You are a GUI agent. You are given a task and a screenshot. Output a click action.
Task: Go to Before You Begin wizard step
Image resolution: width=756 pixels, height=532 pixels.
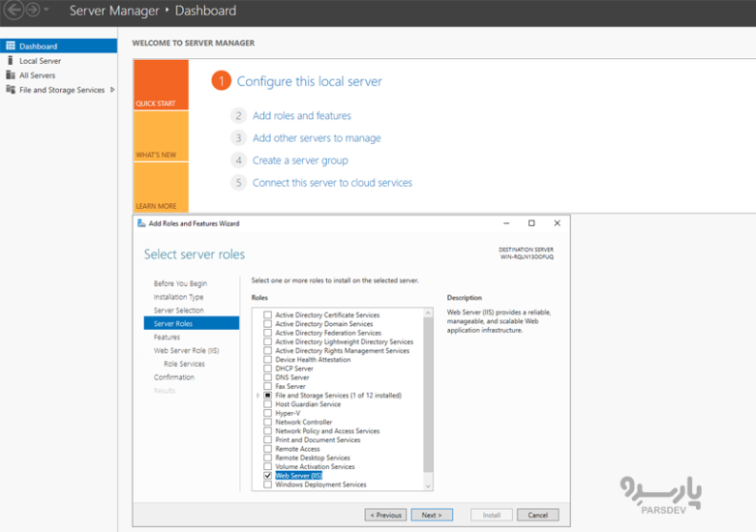[x=180, y=283]
